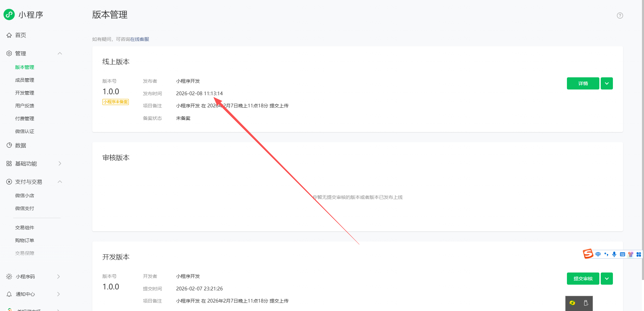Expand the 小程序码 sidebar section
The image size is (644, 311).
(58, 277)
